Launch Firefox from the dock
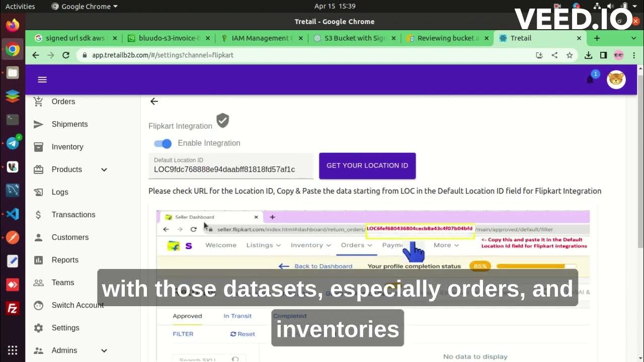The image size is (644, 362). tap(13, 25)
